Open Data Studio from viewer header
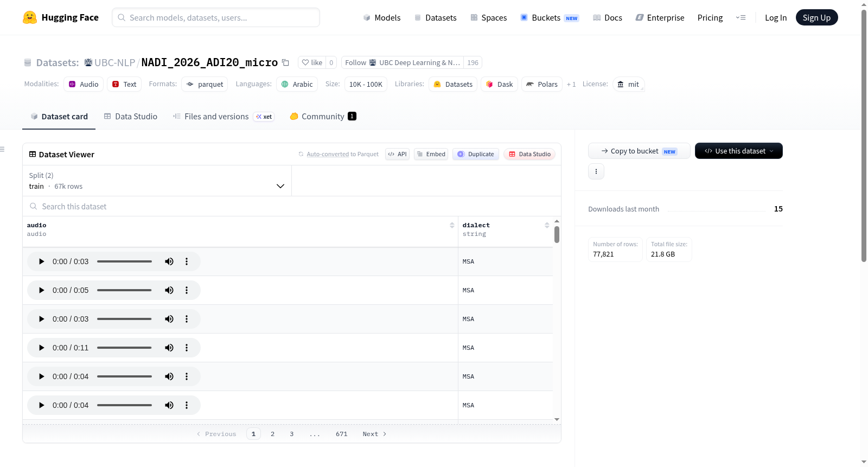Viewport: 868px width, 467px height. click(529, 154)
